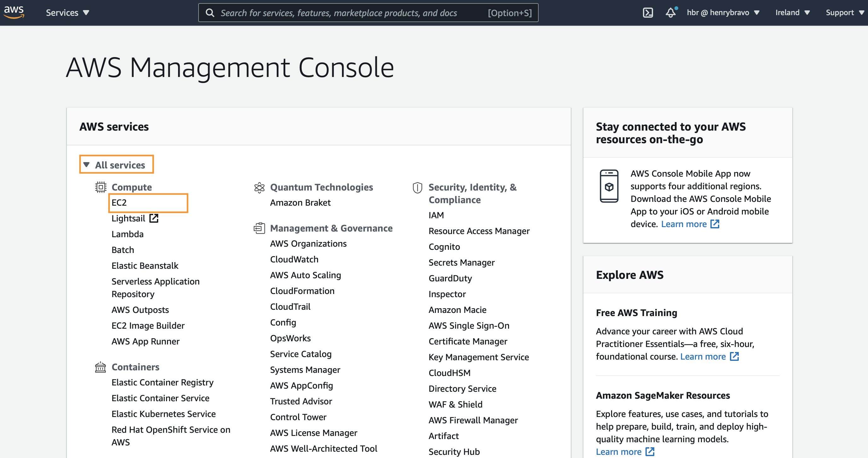Viewport: 868px width, 458px height.
Task: Open AWS AppConfig
Action: pyautogui.click(x=301, y=386)
